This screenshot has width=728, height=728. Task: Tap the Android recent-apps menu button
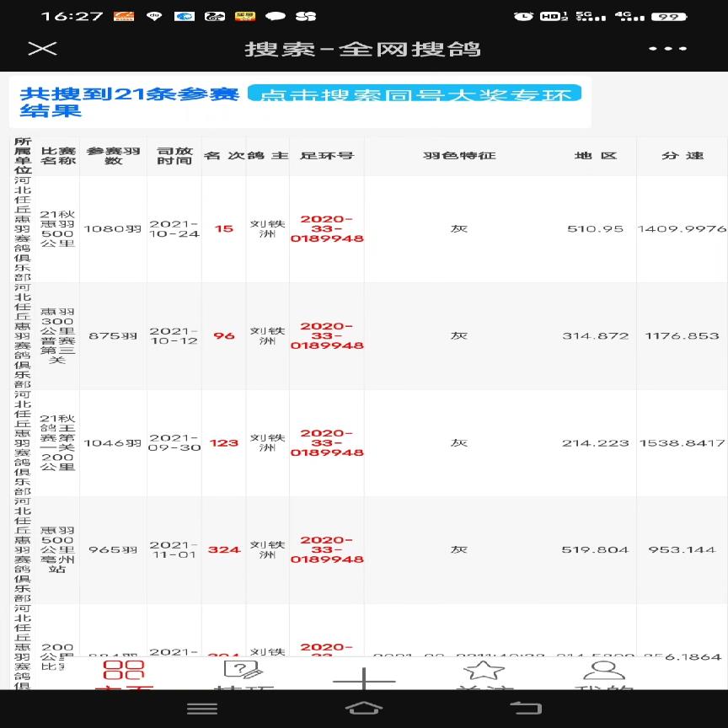pos(202,709)
